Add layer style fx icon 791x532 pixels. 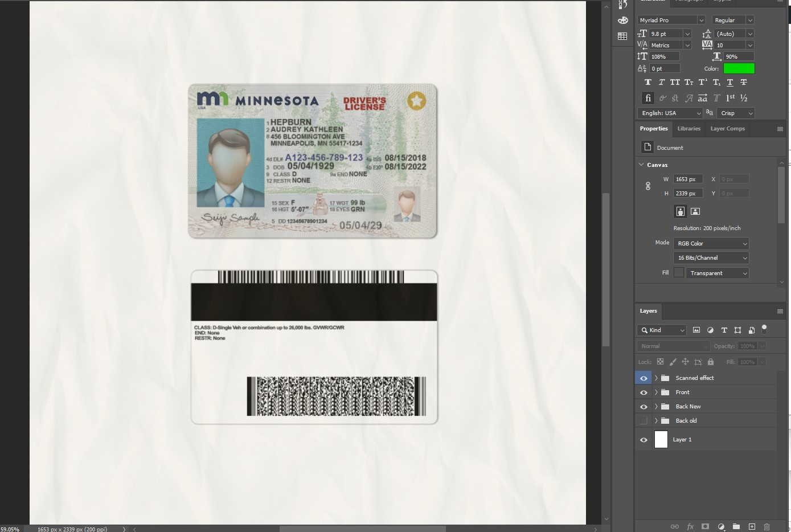[x=690, y=526]
